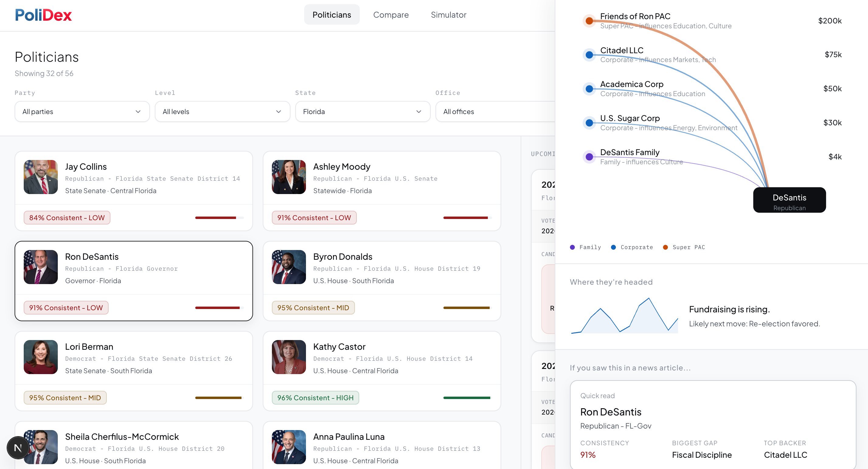Click the DeSantis Family purple node
The image size is (868, 469).
[589, 157]
